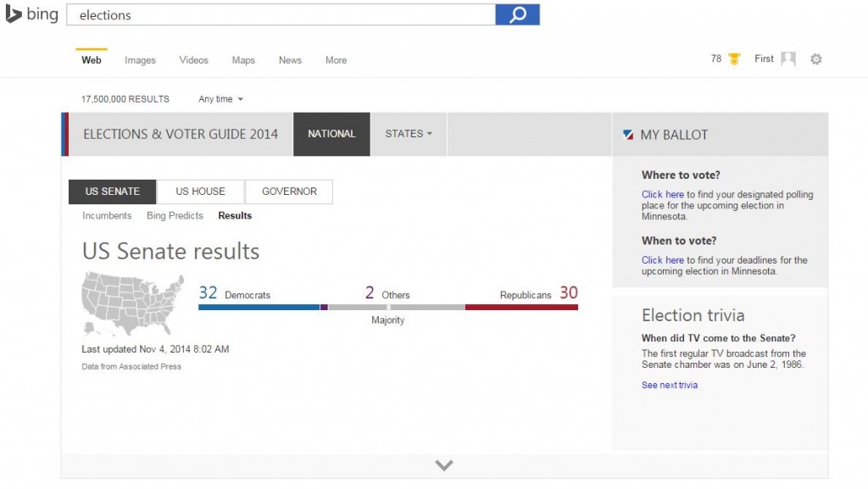The image size is (868, 489).
Task: Switch to the US SENATE tab
Action: coord(113,192)
